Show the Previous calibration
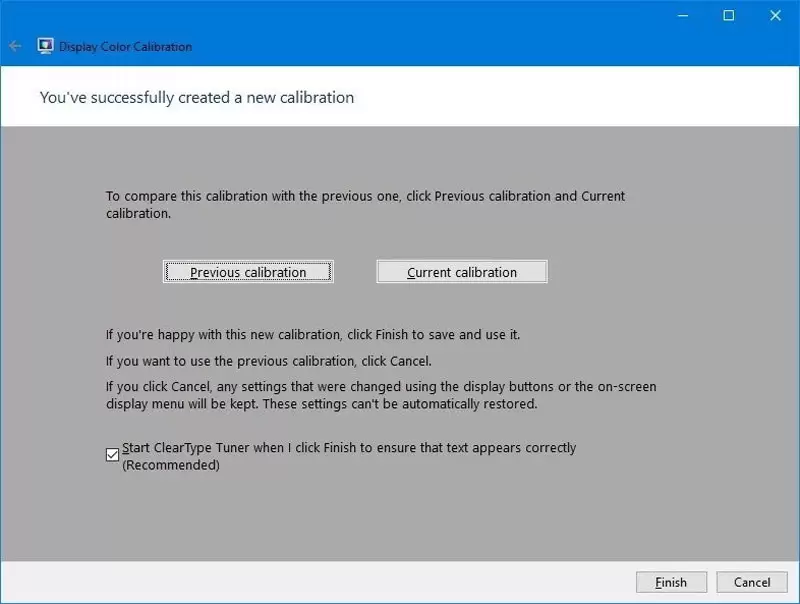The image size is (800, 604). coord(248,272)
